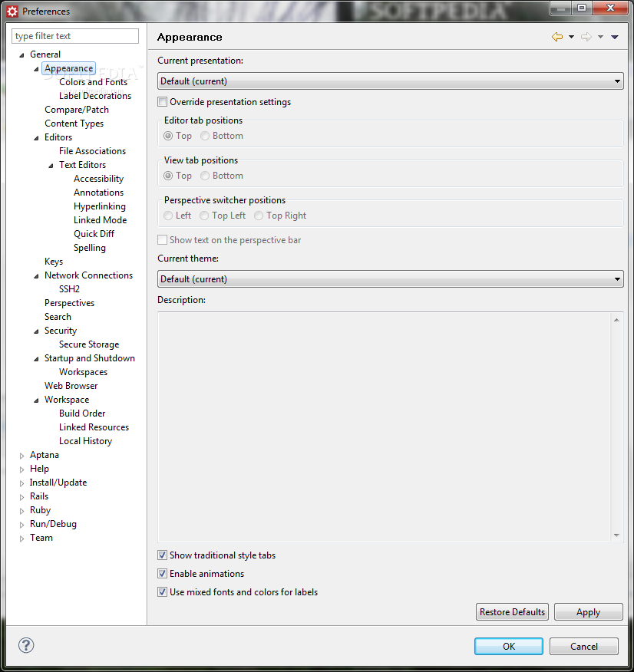Image resolution: width=634 pixels, height=672 pixels.
Task: Confirm with the OK button
Action: point(509,646)
